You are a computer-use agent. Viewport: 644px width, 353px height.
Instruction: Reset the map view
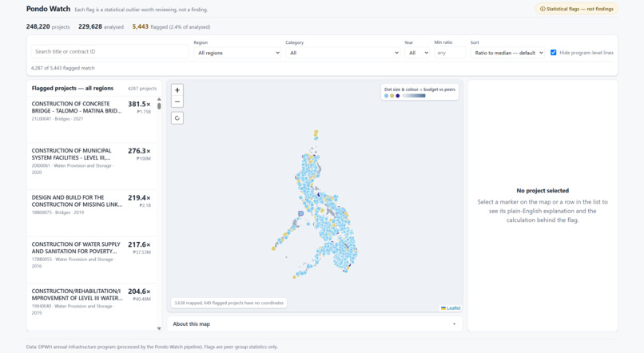(x=177, y=118)
